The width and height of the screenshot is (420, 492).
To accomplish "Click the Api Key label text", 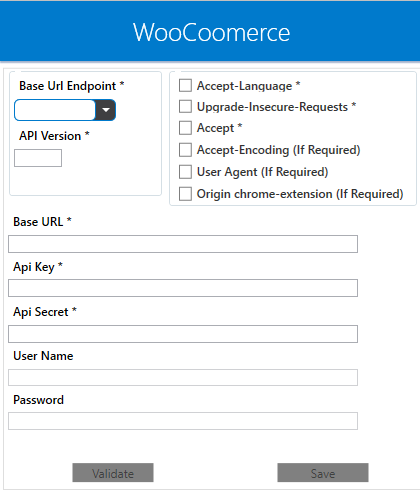I will coord(38,267).
